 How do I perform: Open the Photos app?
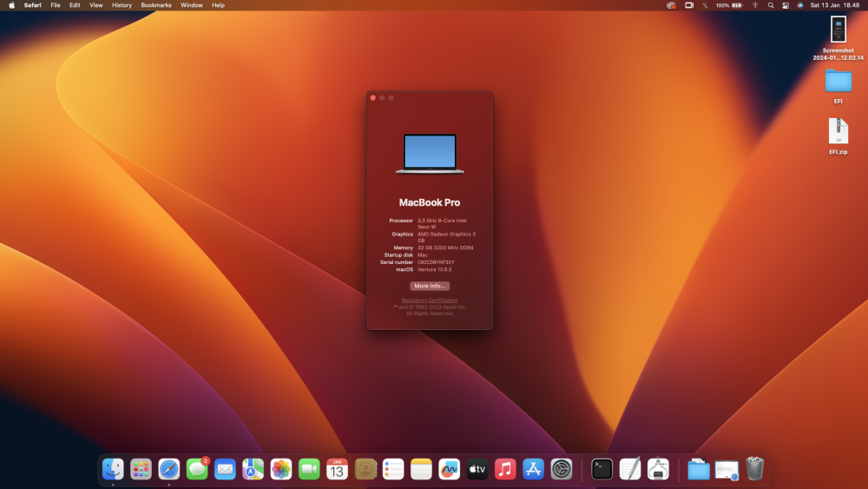pyautogui.click(x=281, y=469)
